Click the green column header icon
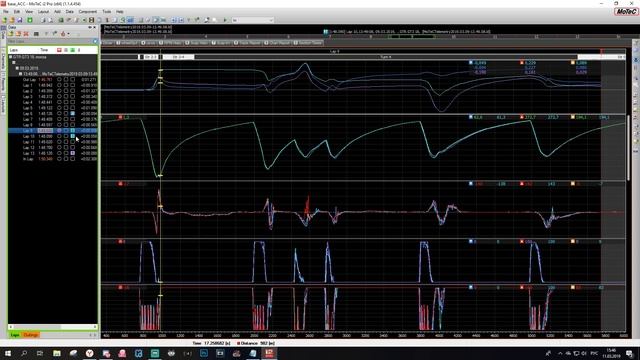The width and height of the screenshot is (640, 360). pos(72,50)
